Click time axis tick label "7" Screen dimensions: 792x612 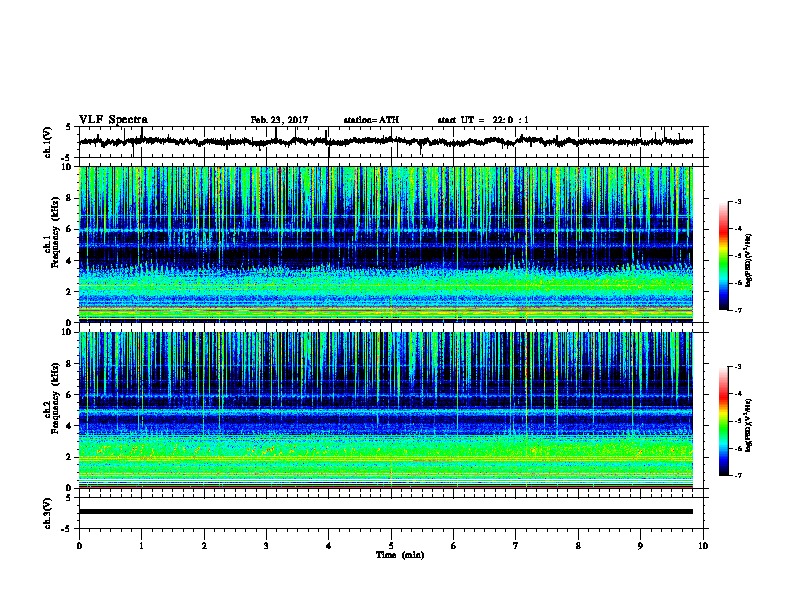(516, 546)
